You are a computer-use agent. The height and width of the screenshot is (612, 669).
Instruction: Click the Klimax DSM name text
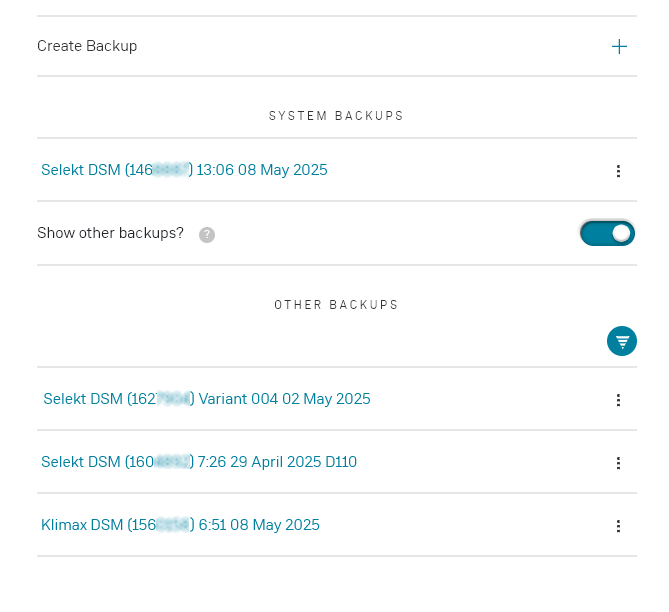coord(82,525)
